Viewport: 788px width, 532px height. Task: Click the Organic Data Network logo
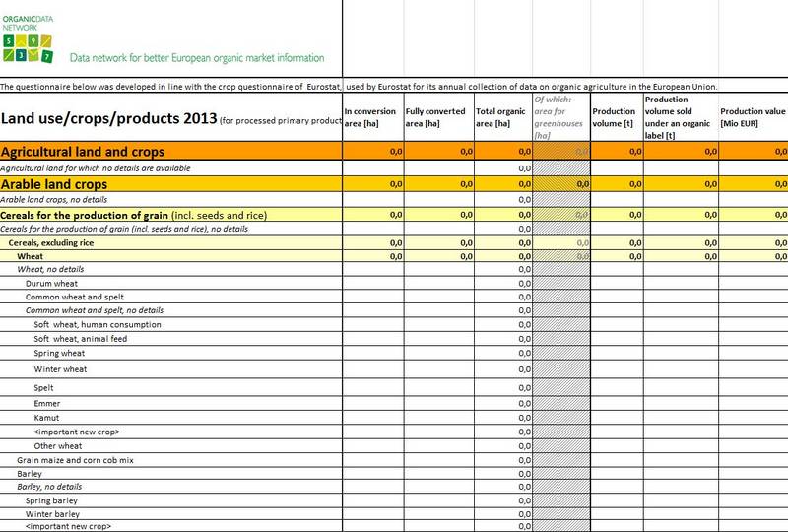[x=28, y=38]
